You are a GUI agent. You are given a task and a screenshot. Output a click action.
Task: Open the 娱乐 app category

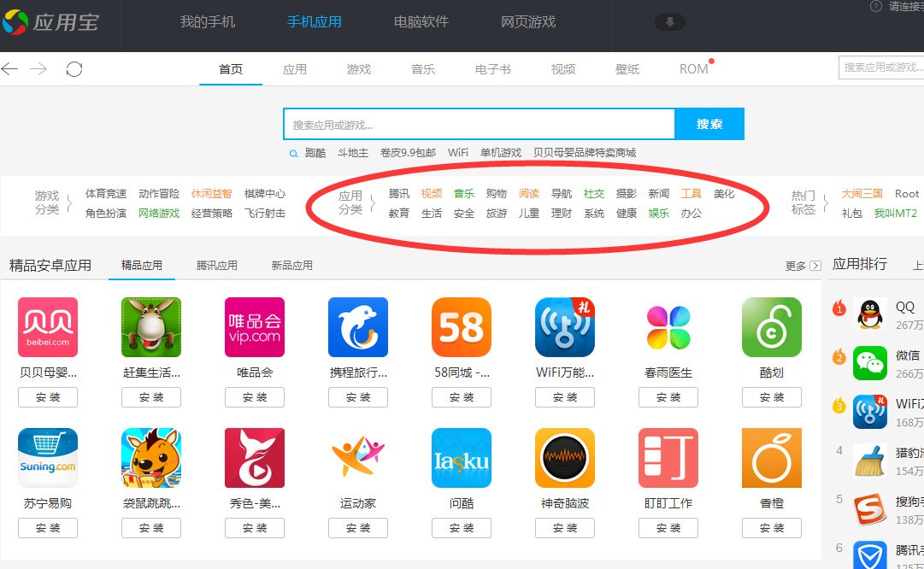coord(659,214)
